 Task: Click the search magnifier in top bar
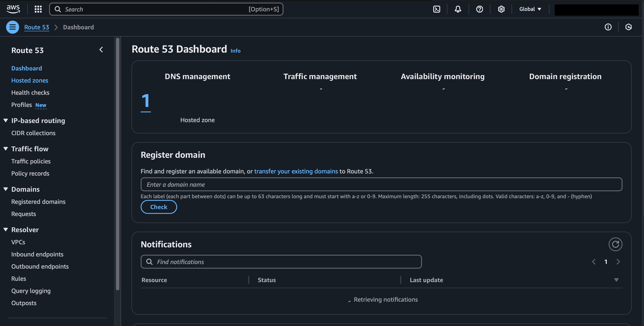[x=58, y=9]
